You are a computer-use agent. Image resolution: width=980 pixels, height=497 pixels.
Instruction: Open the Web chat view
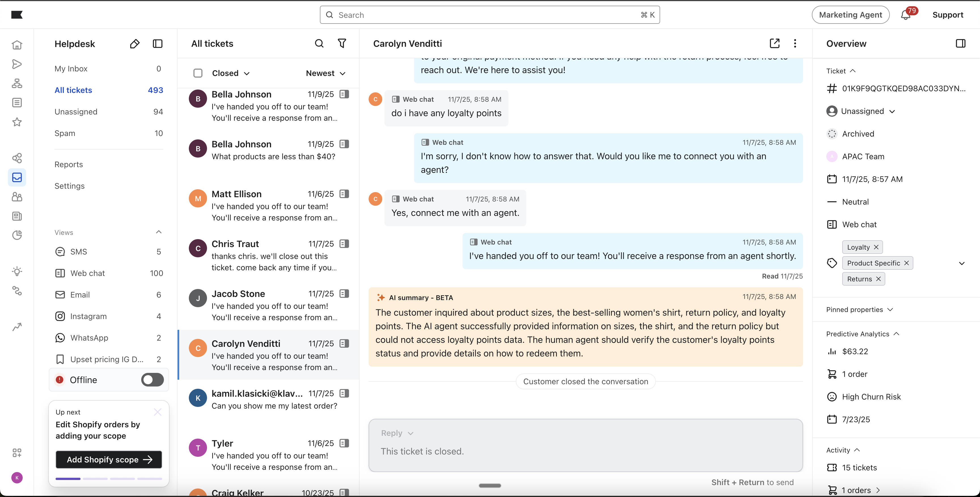[88, 273]
